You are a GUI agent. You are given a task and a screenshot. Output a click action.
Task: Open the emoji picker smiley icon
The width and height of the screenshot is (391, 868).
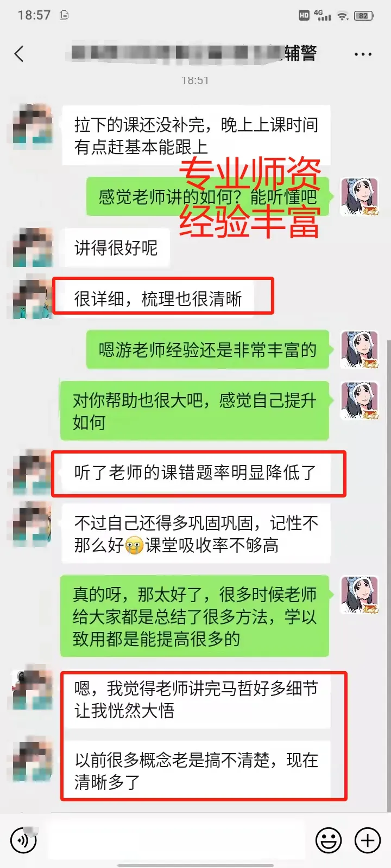(329, 841)
